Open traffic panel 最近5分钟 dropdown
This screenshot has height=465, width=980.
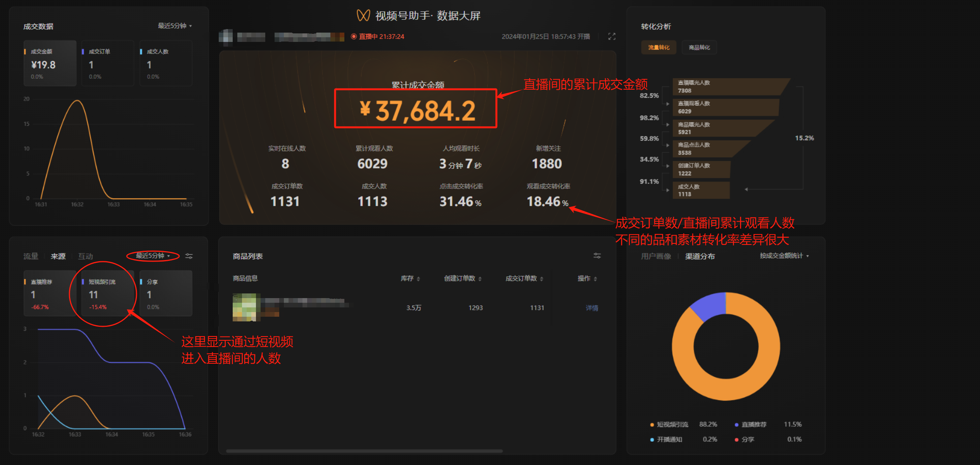click(x=153, y=256)
